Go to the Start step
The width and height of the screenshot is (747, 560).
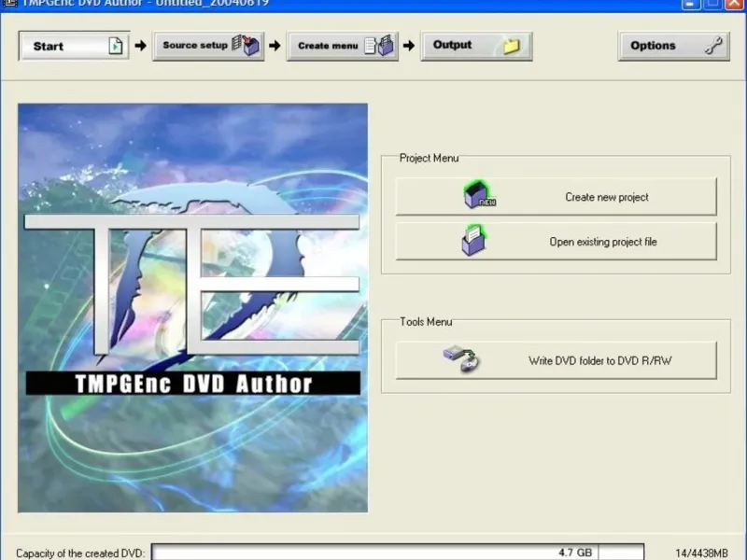tap(75, 46)
